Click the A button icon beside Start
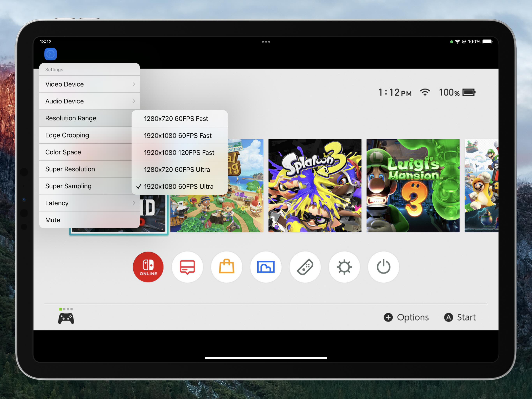The width and height of the screenshot is (532, 399). (x=448, y=317)
